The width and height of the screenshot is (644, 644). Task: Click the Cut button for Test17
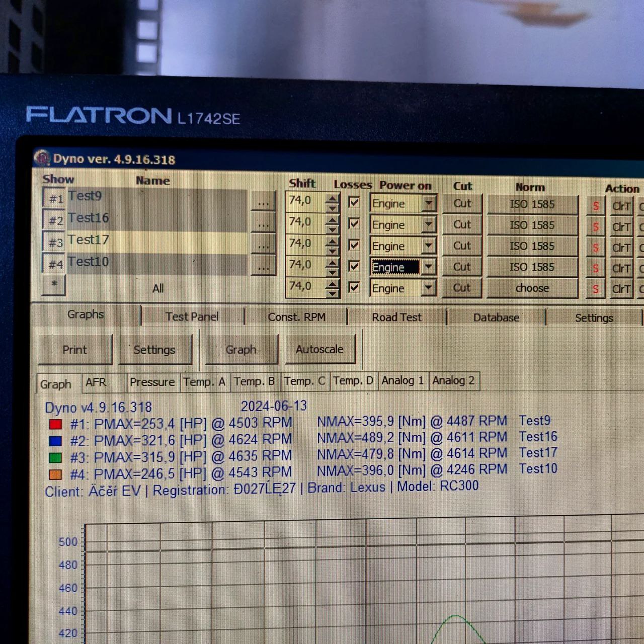(462, 246)
